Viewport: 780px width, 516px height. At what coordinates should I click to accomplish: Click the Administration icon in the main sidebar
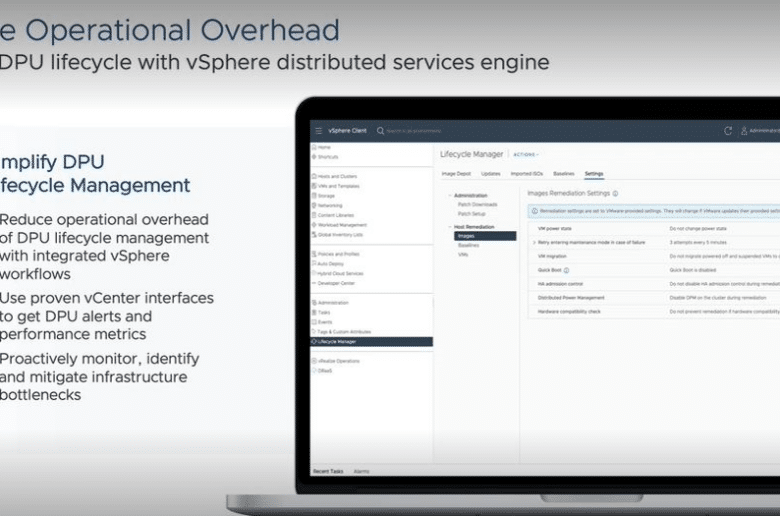314,303
